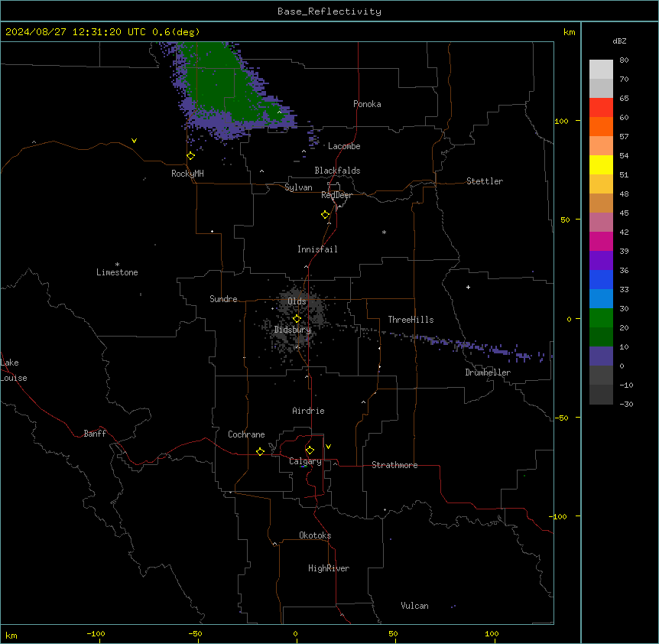Select the slate purple swatch between 10 and 0 dBZ
This screenshot has height=644, width=659.
click(x=601, y=356)
